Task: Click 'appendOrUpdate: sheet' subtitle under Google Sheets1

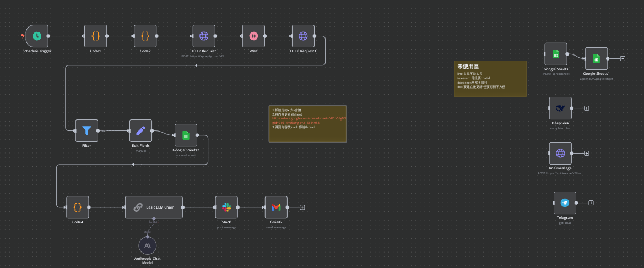Action: tap(597, 78)
